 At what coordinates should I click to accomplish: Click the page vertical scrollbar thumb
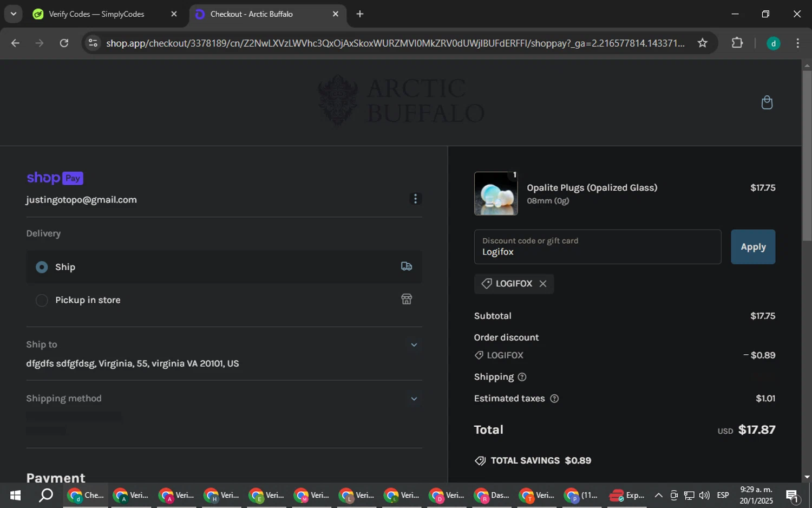coord(807,155)
